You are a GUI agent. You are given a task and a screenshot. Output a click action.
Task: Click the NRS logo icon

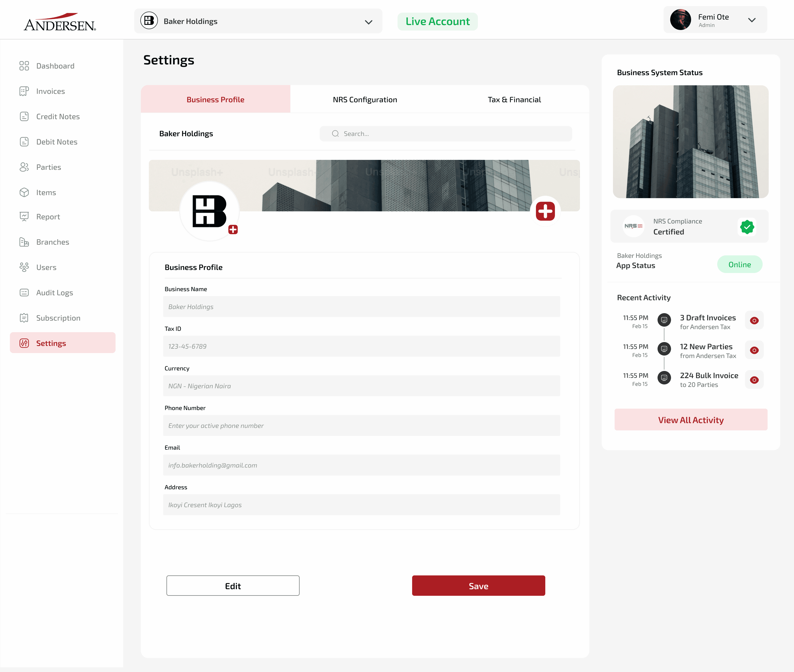[x=633, y=226]
